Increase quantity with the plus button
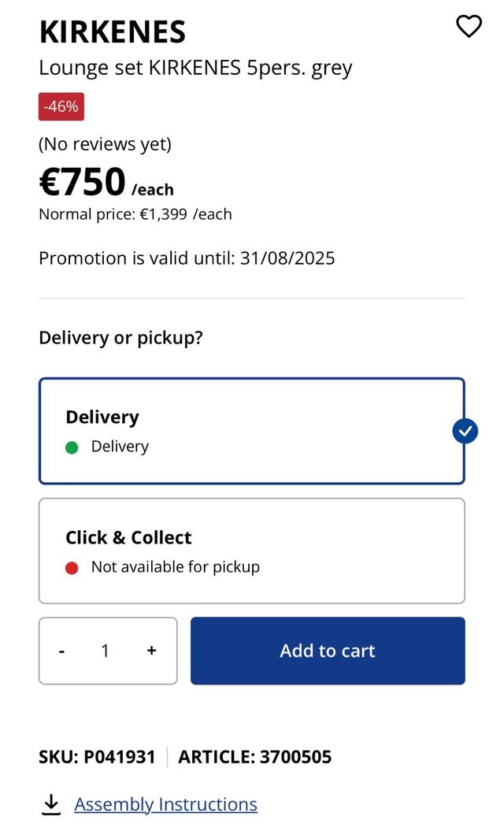Viewport: 504px width, 831px height. (x=151, y=651)
